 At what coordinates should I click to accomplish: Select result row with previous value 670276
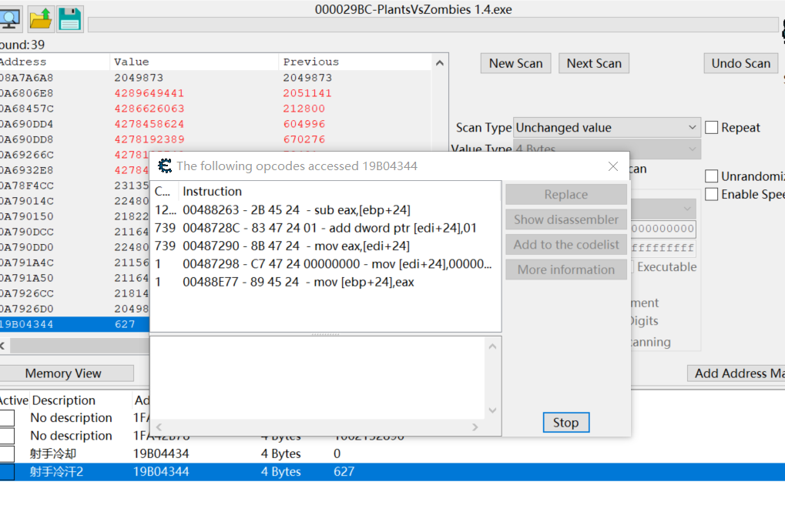tap(215, 139)
